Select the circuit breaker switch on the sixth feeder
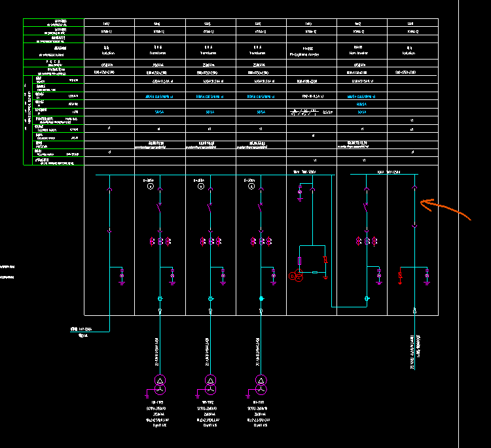The height and width of the screenshot is (448, 491). pos(366,207)
